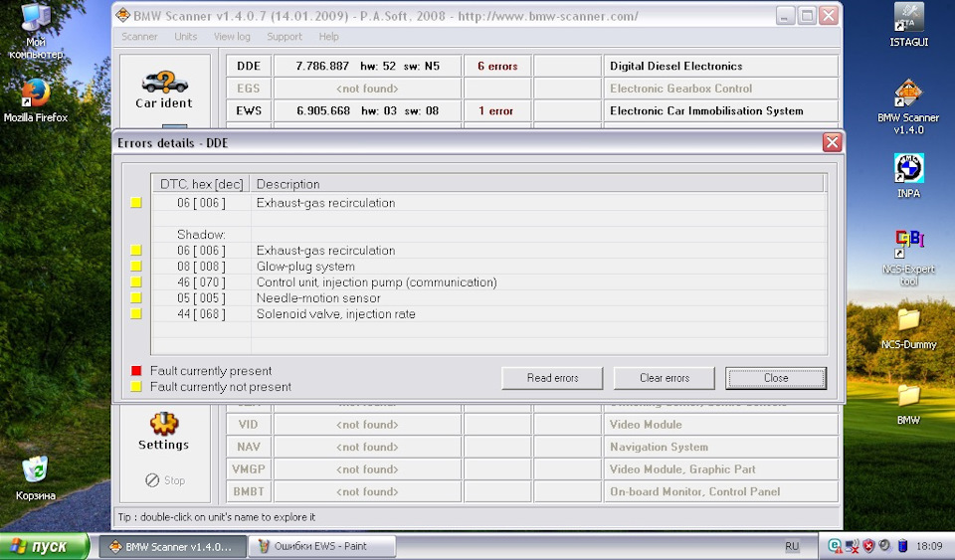
Task: Click BMW Scanner title bar app icon
Action: tap(122, 15)
